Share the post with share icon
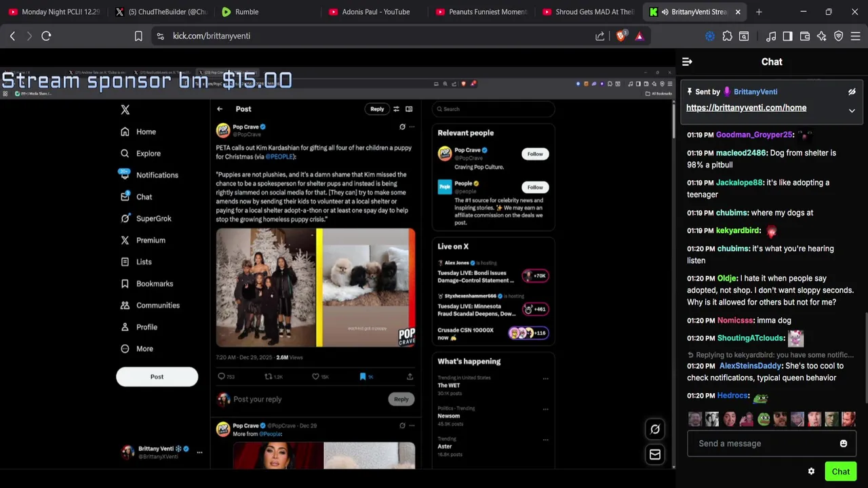The height and width of the screenshot is (488, 868). [410, 376]
